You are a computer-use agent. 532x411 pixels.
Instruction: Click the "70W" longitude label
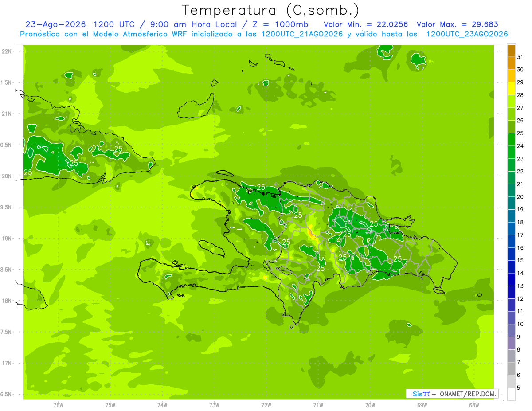[x=370, y=405]
